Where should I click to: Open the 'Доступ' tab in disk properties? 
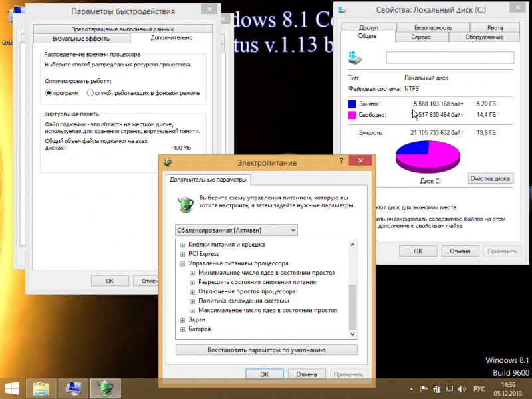click(369, 27)
